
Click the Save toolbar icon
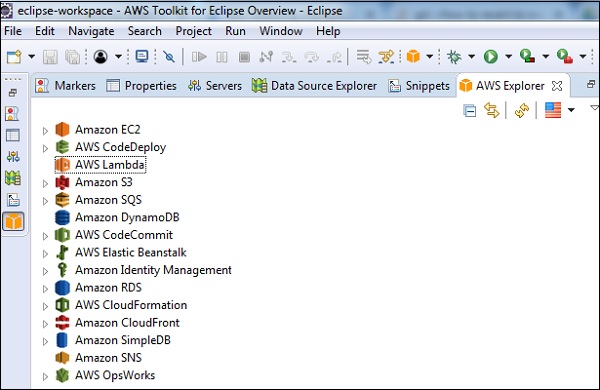pyautogui.click(x=50, y=57)
